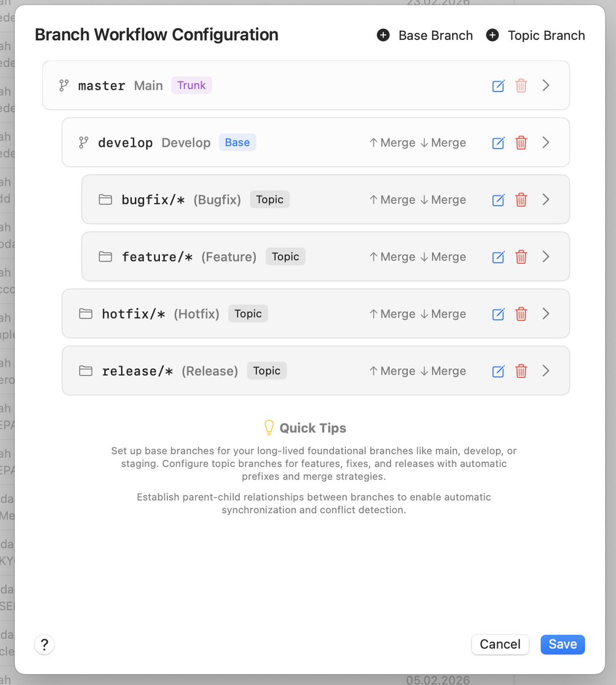Click the folder icon beside hotfix/*
Image resolution: width=616 pixels, height=685 pixels.
(x=86, y=314)
